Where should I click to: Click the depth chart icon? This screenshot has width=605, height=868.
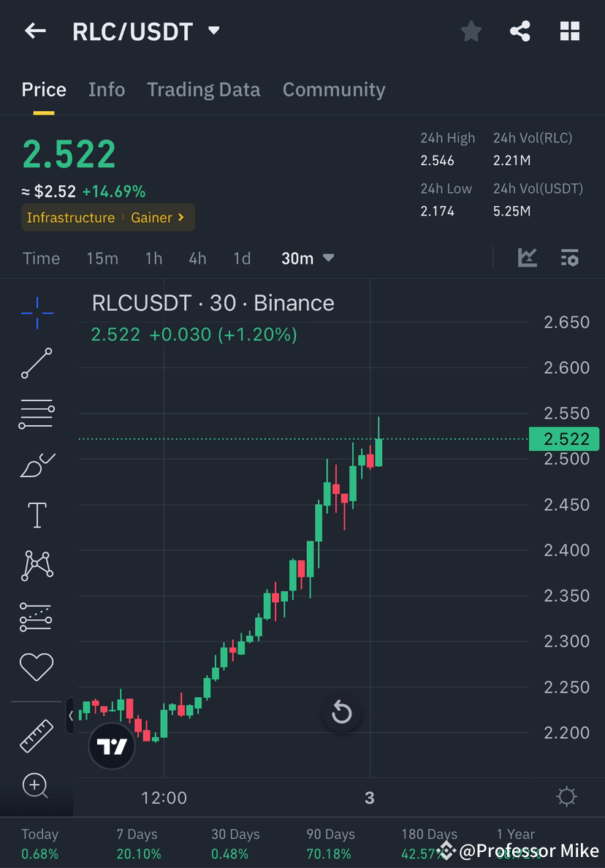tap(526, 257)
